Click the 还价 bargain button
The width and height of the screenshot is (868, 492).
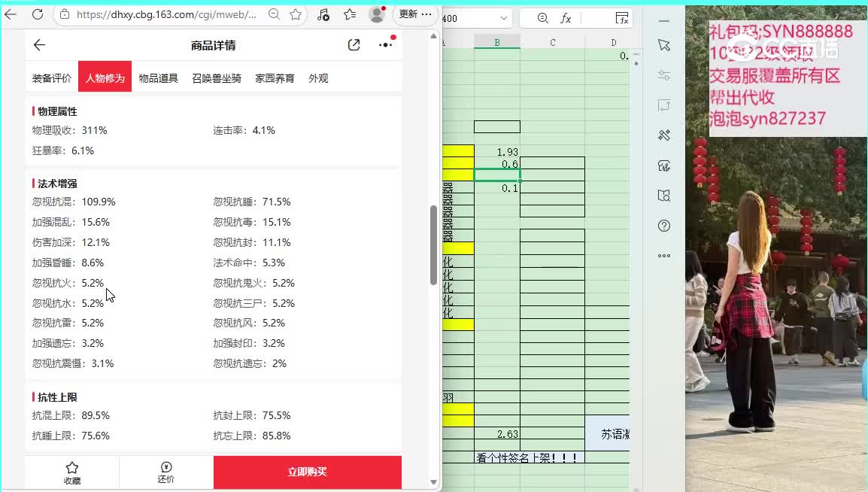point(165,472)
